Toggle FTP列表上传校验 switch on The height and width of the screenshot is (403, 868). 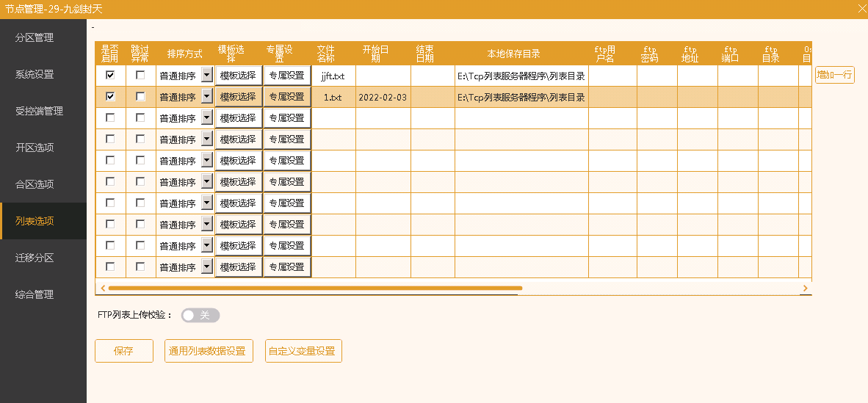200,315
